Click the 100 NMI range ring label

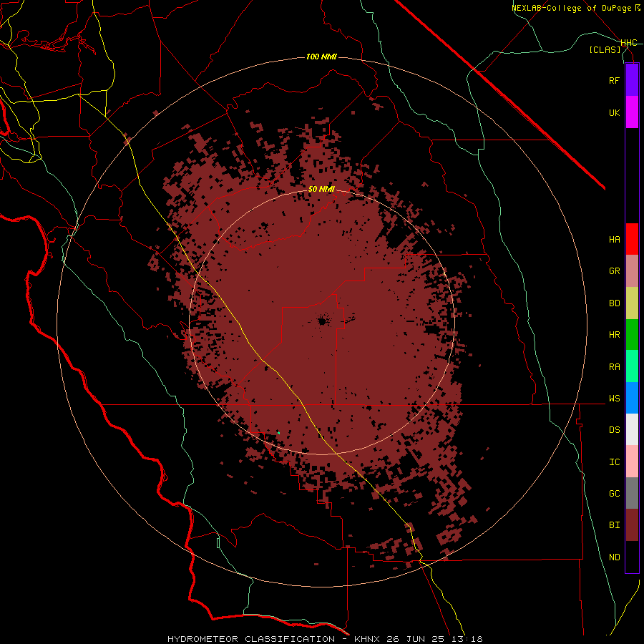click(x=321, y=57)
